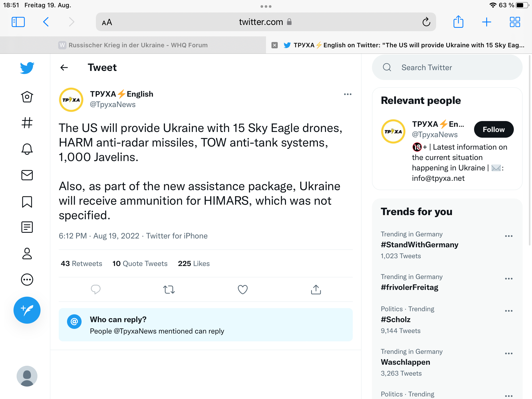Open the Explore hashtag icon

tap(27, 123)
